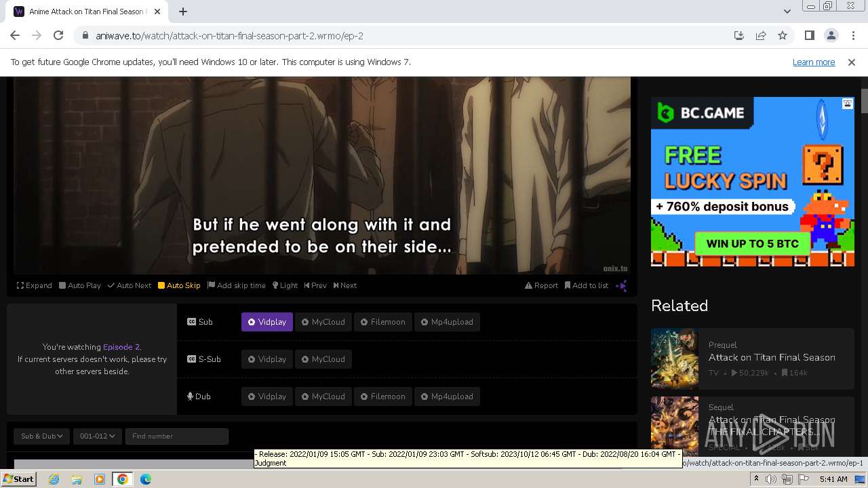Open Windows Explorer folder from taskbar
The height and width of the screenshot is (488, 868).
coord(77,479)
